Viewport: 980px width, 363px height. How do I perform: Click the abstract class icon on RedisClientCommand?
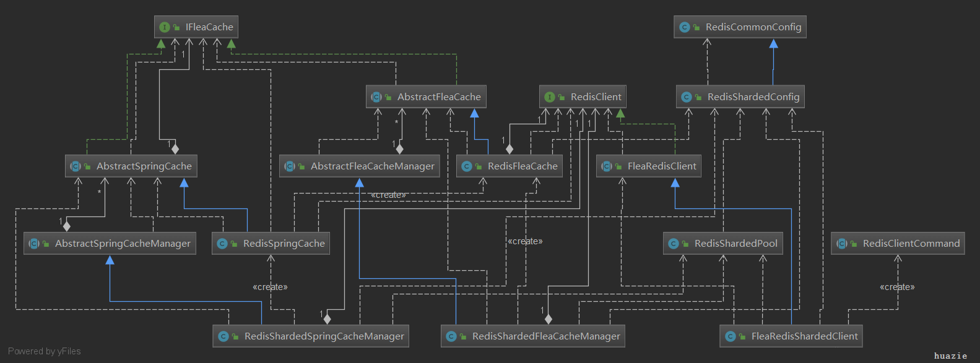point(841,244)
